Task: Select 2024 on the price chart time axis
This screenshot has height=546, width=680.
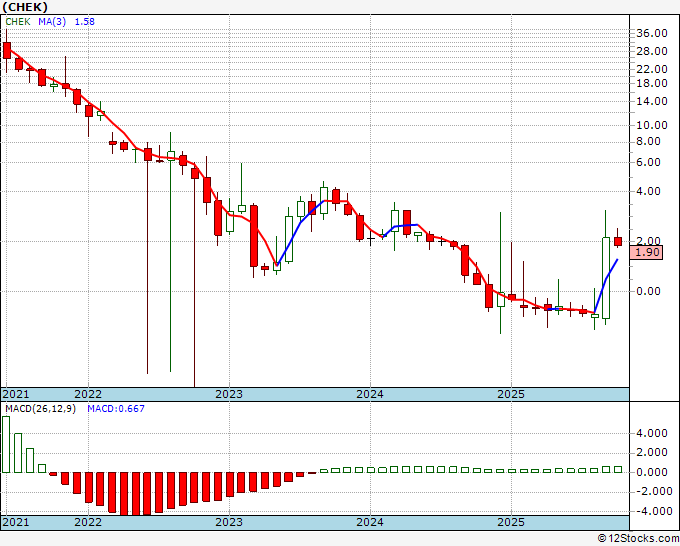Action: tap(370, 394)
